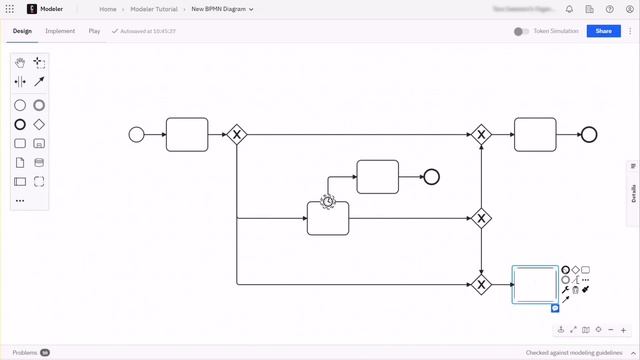Viewport: 640px width, 360px height.
Task: Click the Modeler logo
Action: point(32,9)
